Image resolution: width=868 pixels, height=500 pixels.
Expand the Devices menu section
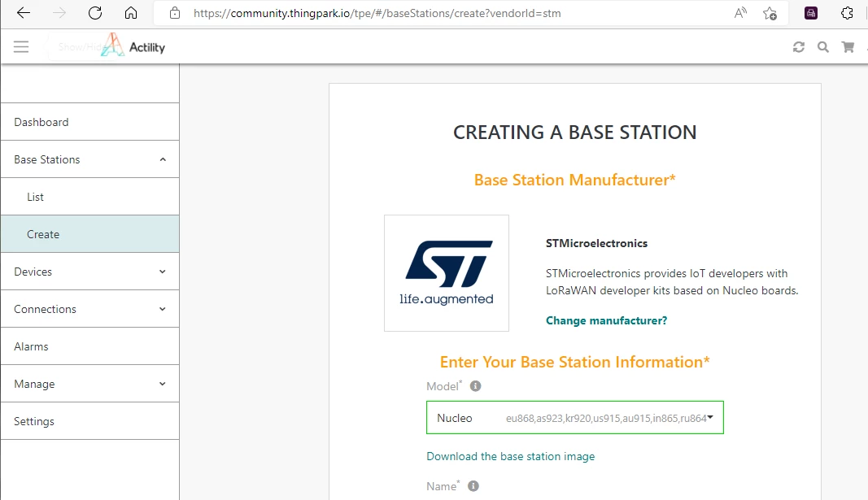tap(89, 272)
